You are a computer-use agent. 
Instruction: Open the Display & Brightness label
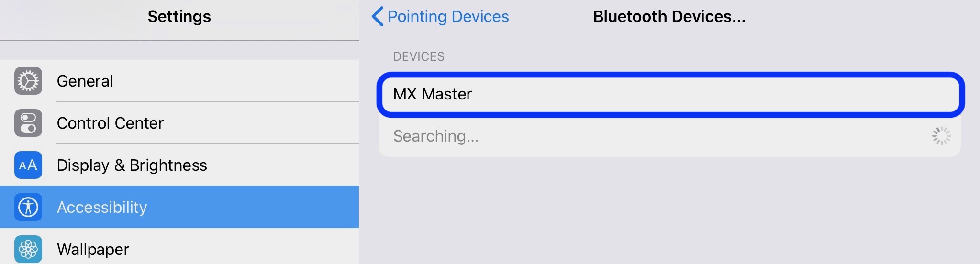(132, 165)
